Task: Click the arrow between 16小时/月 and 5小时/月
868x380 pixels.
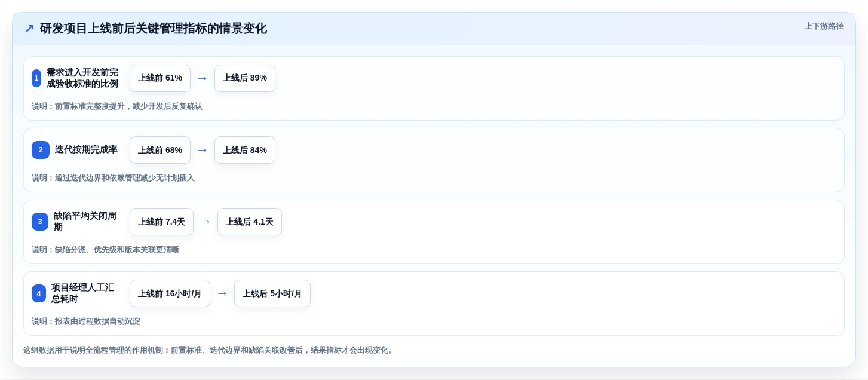Action: click(222, 293)
